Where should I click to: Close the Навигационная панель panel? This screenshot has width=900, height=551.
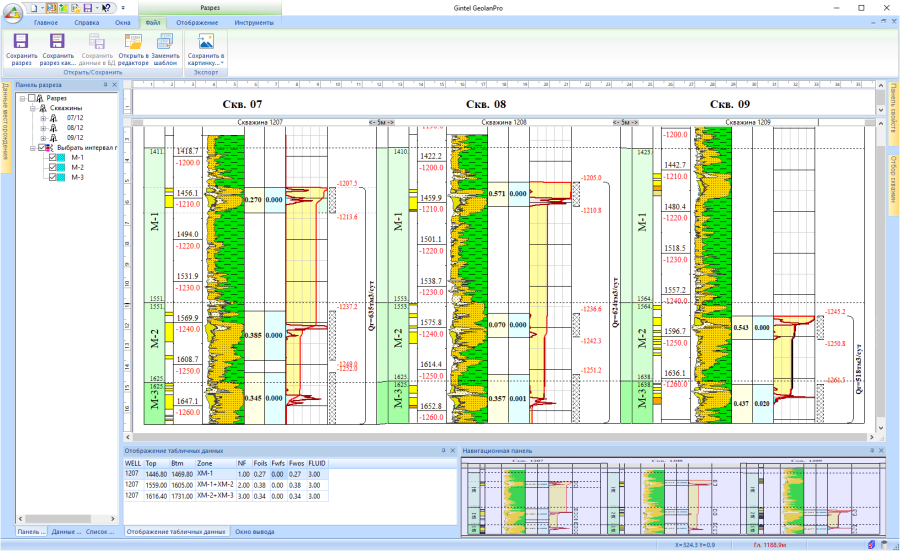tap(882, 451)
